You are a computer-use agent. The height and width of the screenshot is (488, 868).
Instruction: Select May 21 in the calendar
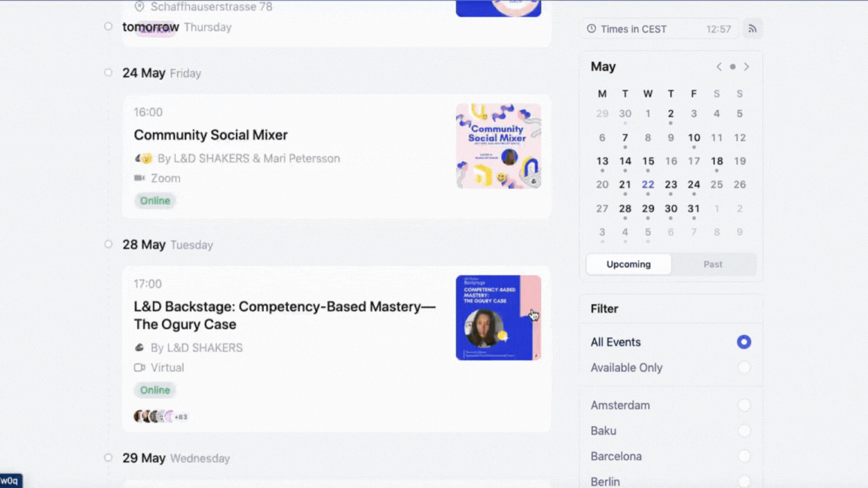(625, 185)
